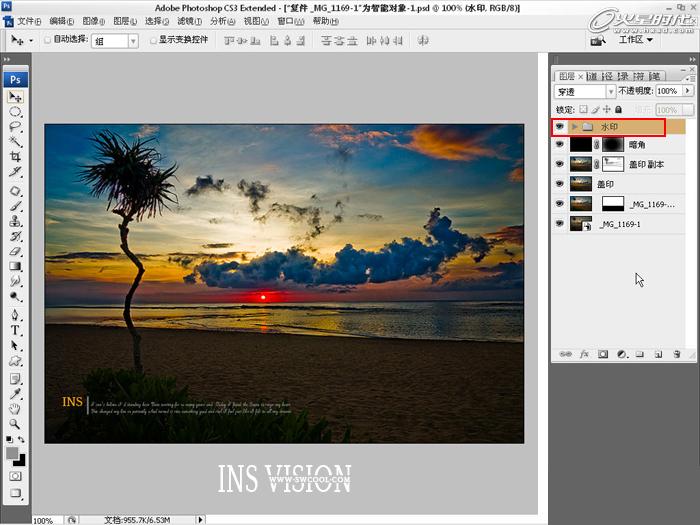Select the Move tool in toolbox
The height and width of the screenshot is (525, 700).
pos(15,97)
